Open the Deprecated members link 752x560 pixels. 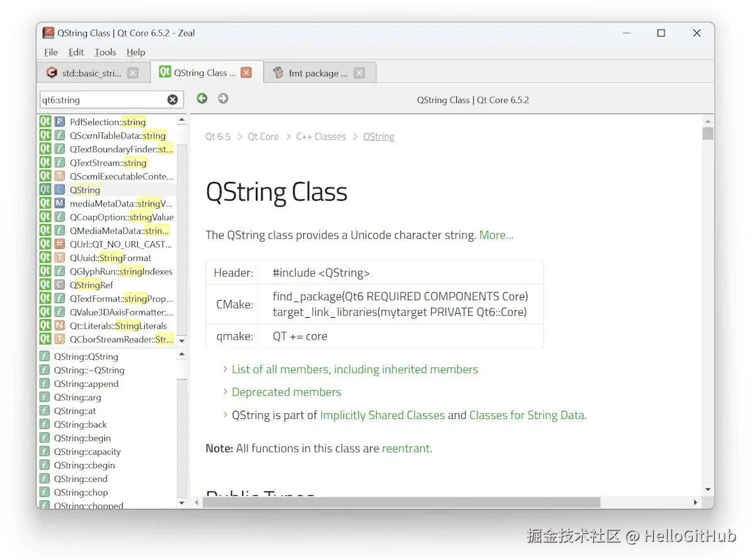point(286,392)
